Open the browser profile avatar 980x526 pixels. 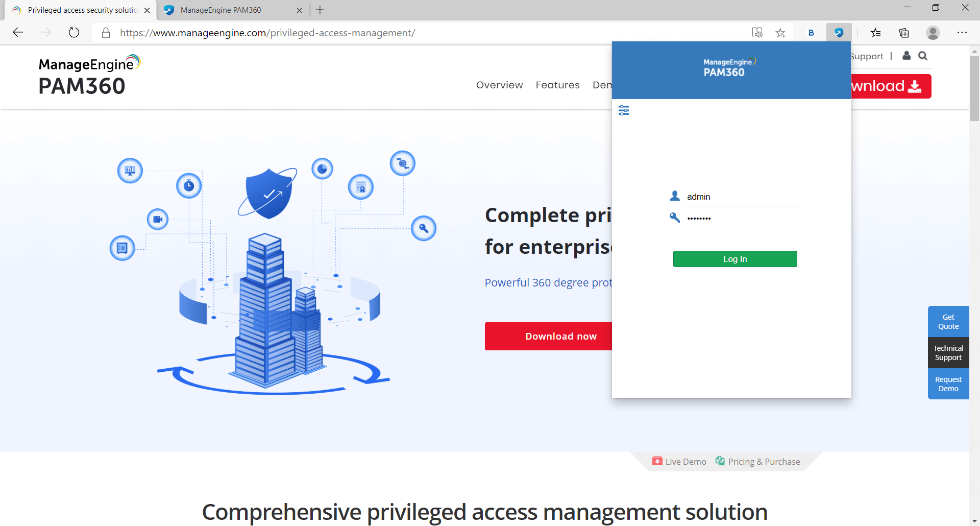pyautogui.click(x=933, y=33)
